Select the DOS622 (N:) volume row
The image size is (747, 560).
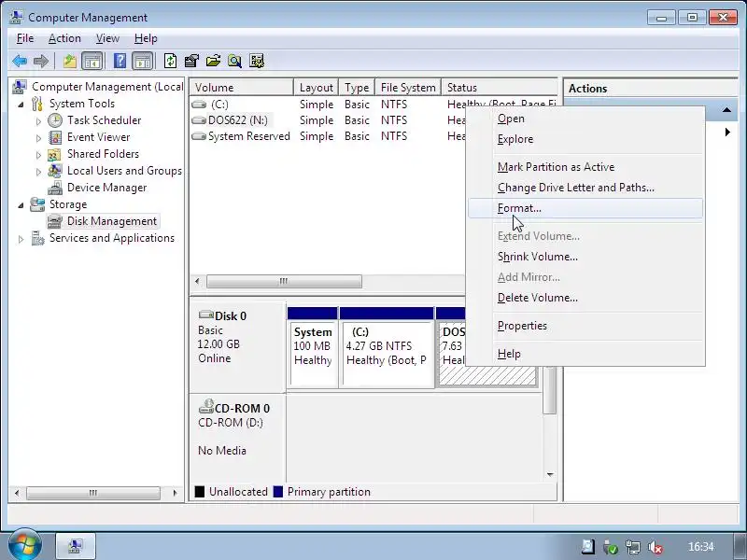[x=328, y=120]
